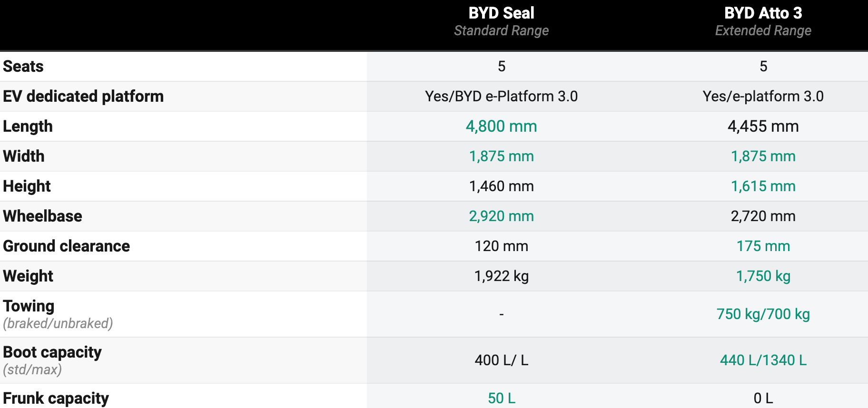Click the 440 L/1340 L boot value
Image resolution: width=868 pixels, height=408 pixels.
pyautogui.click(x=763, y=360)
